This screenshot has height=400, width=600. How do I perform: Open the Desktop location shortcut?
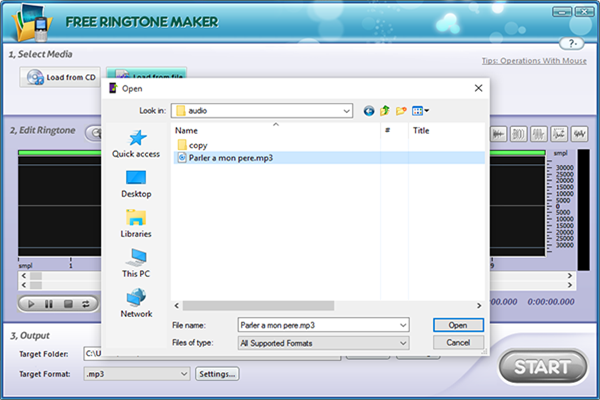point(136,183)
